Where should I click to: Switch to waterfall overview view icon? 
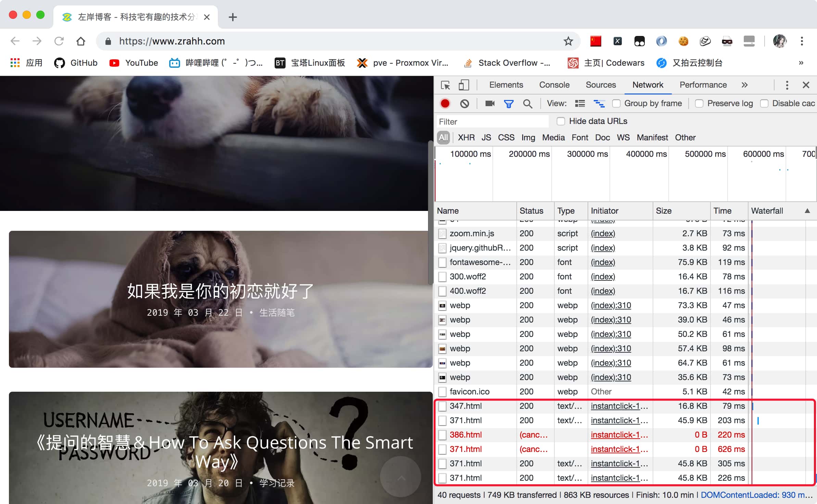(599, 103)
